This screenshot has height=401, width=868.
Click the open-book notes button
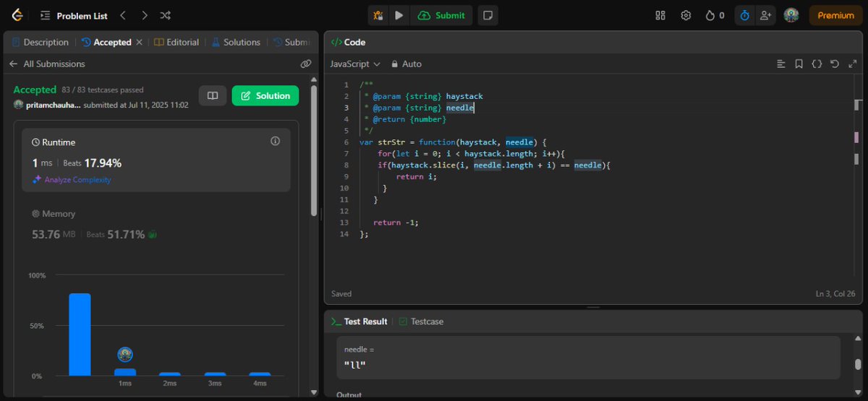(x=213, y=95)
